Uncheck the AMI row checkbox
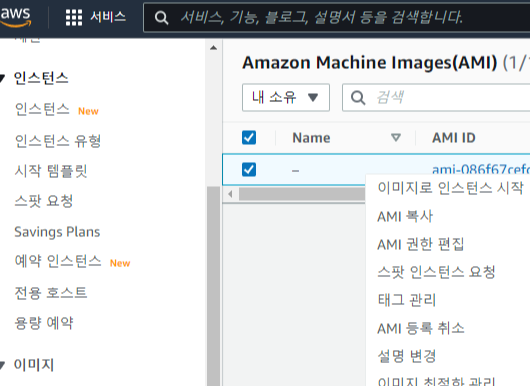 coord(249,169)
